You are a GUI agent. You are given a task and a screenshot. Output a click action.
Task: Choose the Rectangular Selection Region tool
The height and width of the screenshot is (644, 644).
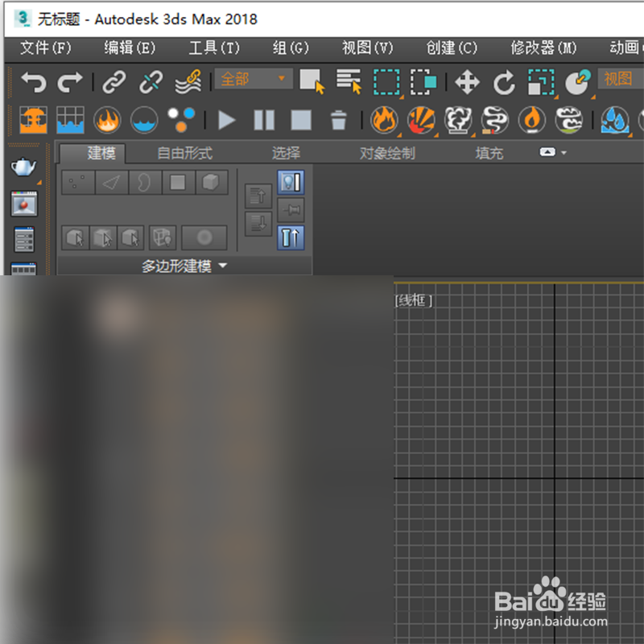386,82
